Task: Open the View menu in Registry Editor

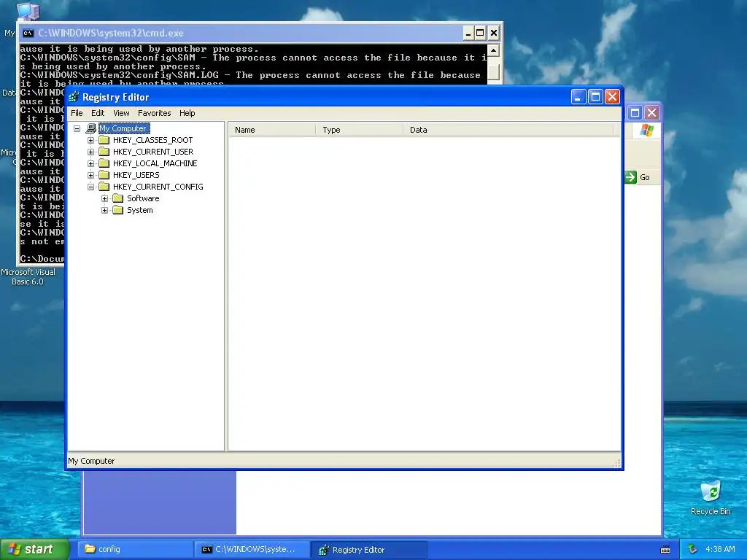Action: [x=122, y=113]
